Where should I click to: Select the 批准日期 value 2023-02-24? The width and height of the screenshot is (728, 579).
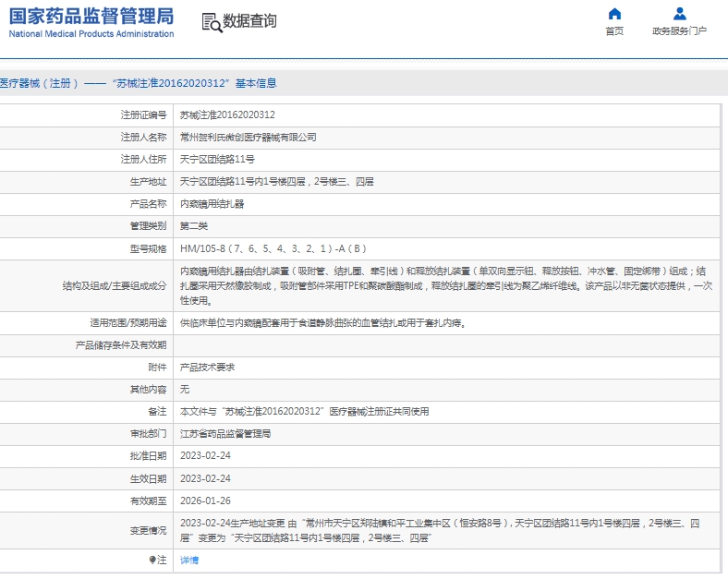[x=205, y=456]
